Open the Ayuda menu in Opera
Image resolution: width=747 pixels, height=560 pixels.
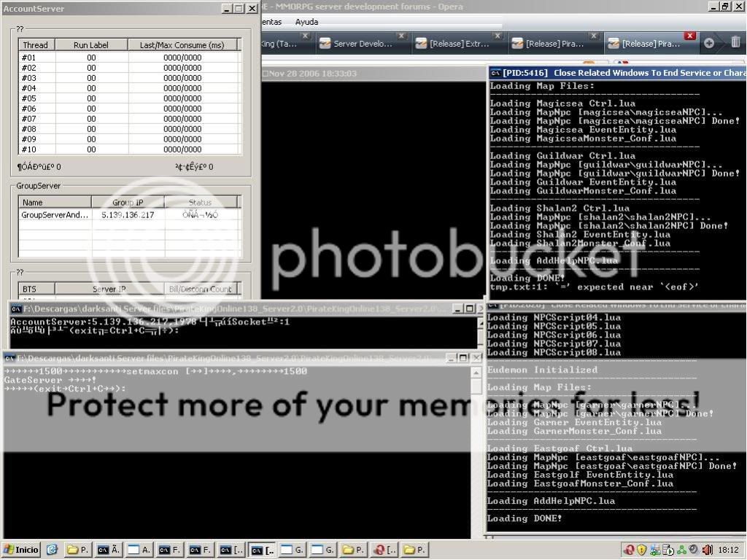click(306, 22)
